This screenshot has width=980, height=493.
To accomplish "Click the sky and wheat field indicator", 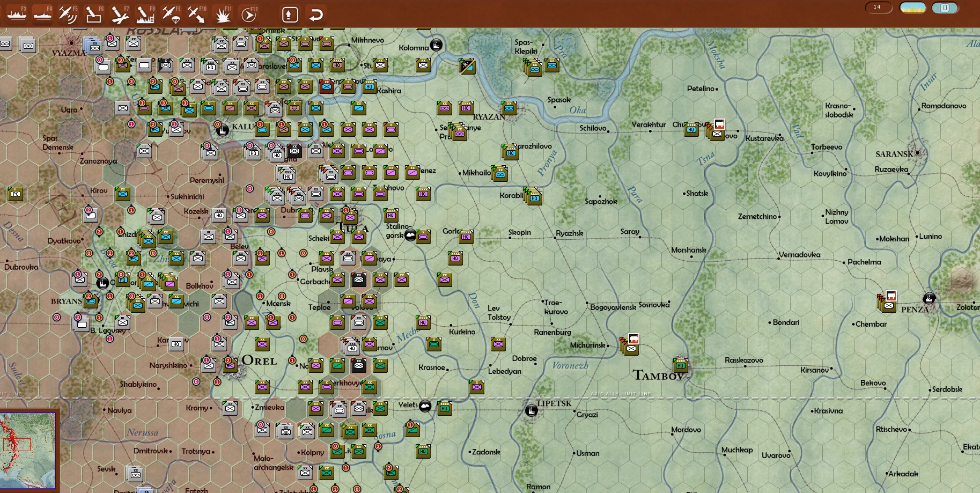I will [912, 8].
